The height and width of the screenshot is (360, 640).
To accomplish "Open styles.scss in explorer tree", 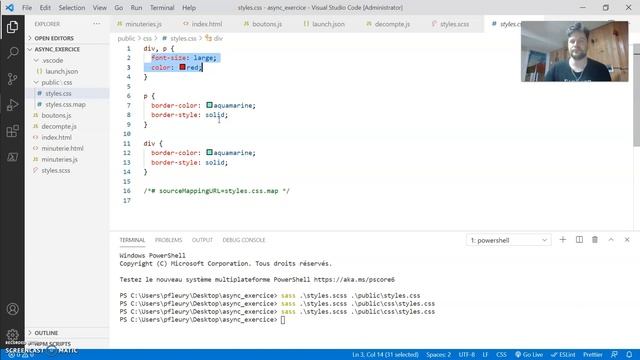I will coord(56,170).
